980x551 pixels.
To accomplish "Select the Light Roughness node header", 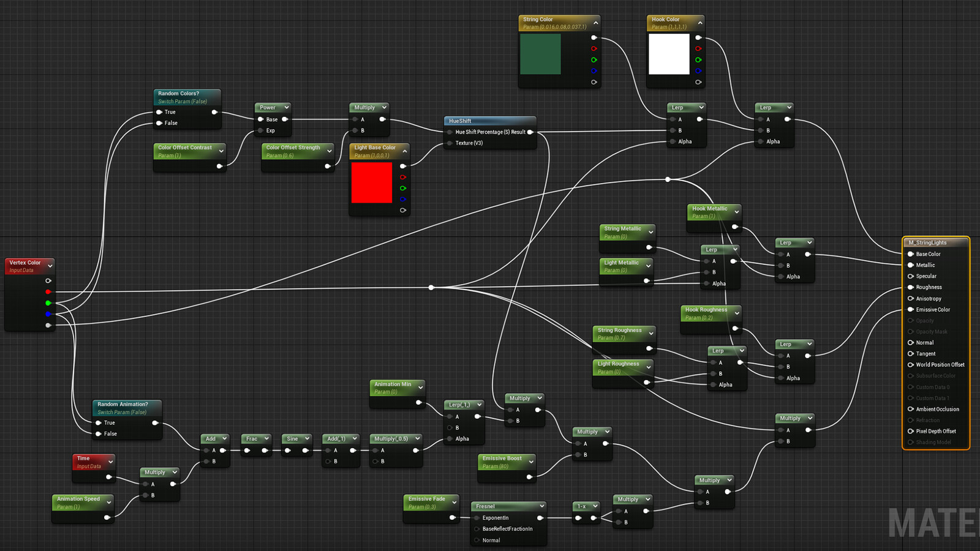I will tap(622, 367).
